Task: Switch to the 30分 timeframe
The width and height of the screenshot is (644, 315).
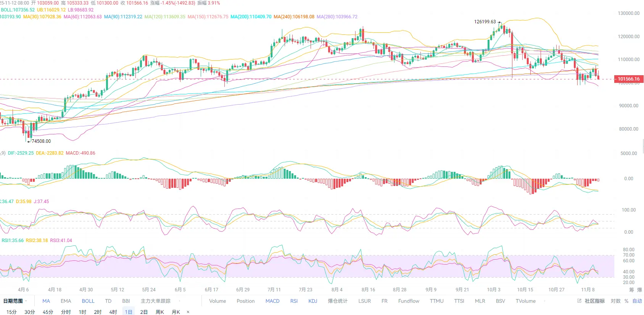Action: point(30,312)
